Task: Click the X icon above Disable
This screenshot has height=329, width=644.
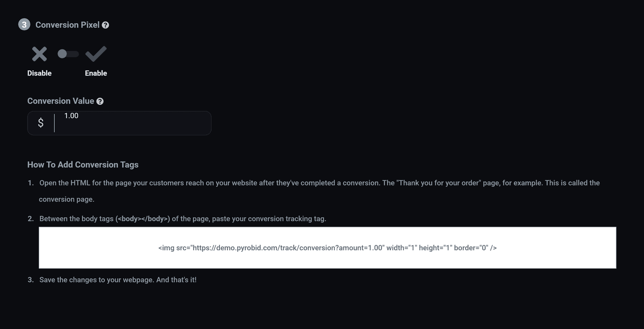Action: pyautogui.click(x=40, y=54)
